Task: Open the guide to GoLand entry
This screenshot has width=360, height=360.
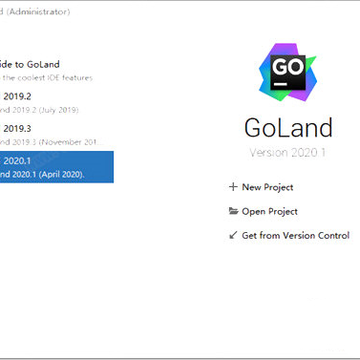Action: click(30, 64)
